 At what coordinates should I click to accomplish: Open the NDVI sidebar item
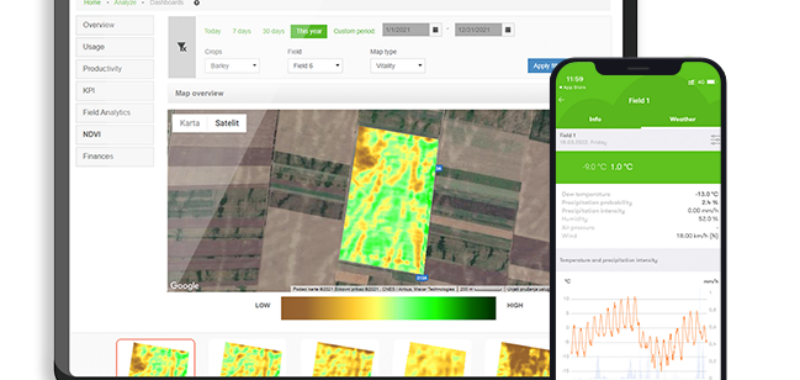point(115,135)
